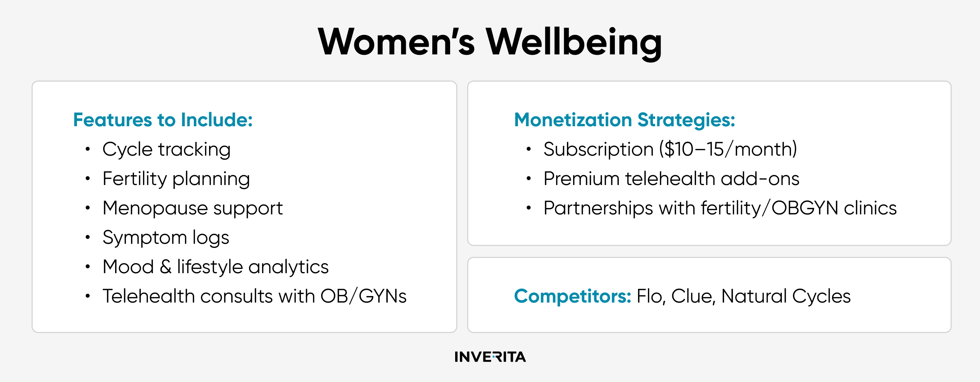Click the Features to Include heading
Image resolution: width=980 pixels, height=382 pixels.
coord(163,120)
